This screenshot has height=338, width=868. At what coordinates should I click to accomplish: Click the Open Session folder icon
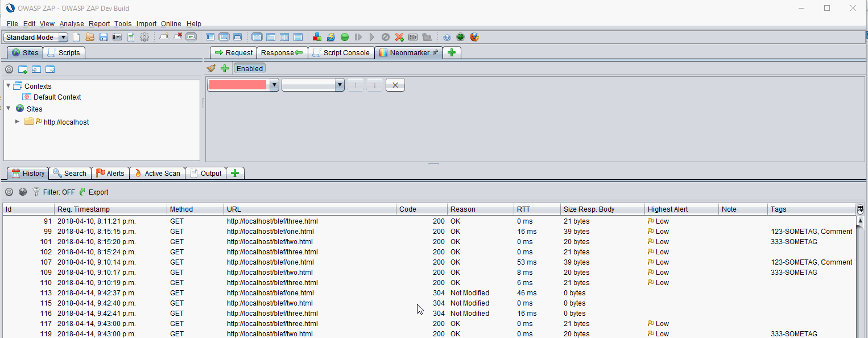[x=90, y=37]
